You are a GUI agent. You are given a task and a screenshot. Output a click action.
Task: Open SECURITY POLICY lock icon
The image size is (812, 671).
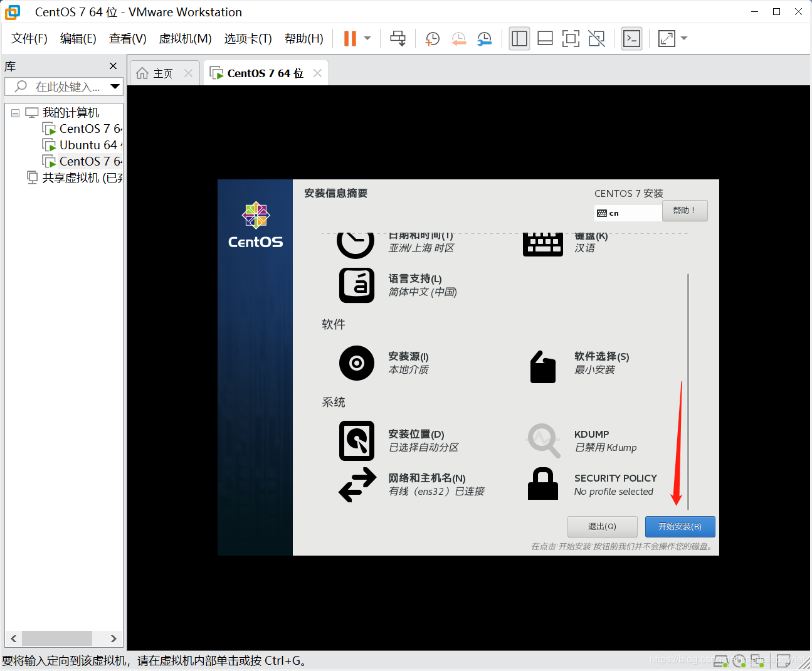[x=543, y=483]
